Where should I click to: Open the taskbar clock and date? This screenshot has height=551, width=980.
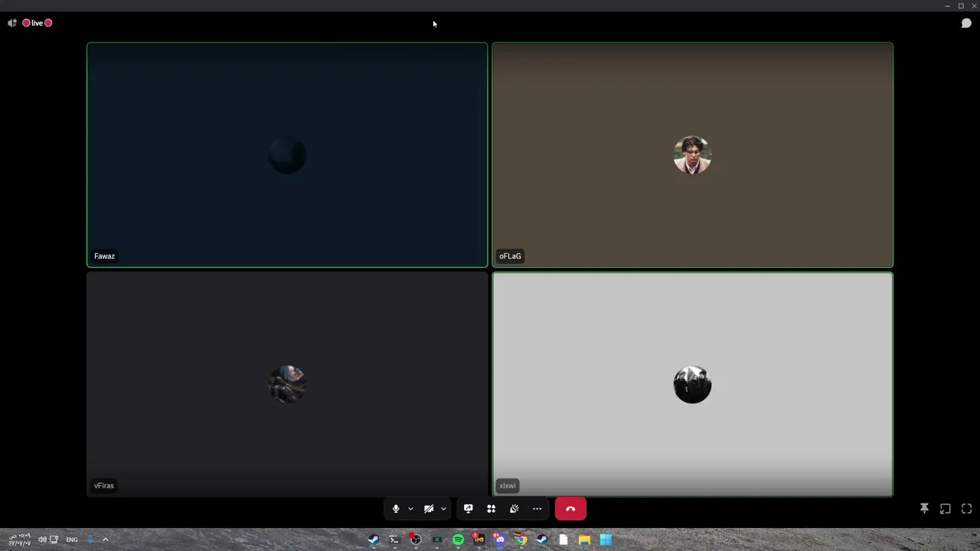click(20, 540)
